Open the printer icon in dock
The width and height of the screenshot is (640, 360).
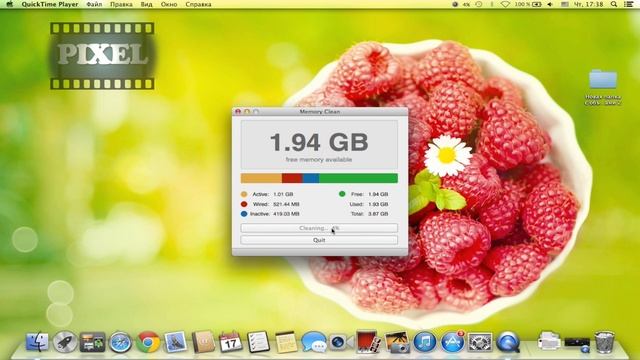[x=549, y=341]
